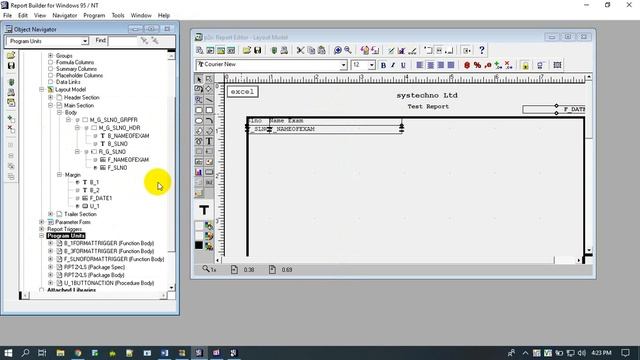Open the Program Units navigator dropdown

[x=84, y=41]
